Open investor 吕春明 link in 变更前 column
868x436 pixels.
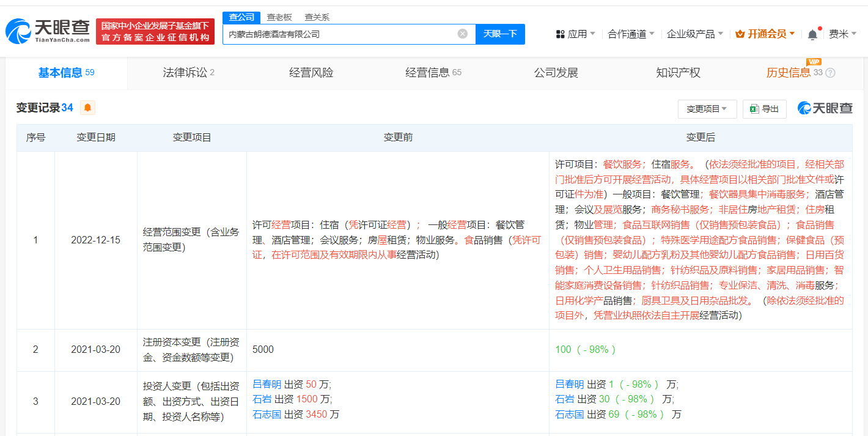point(267,384)
